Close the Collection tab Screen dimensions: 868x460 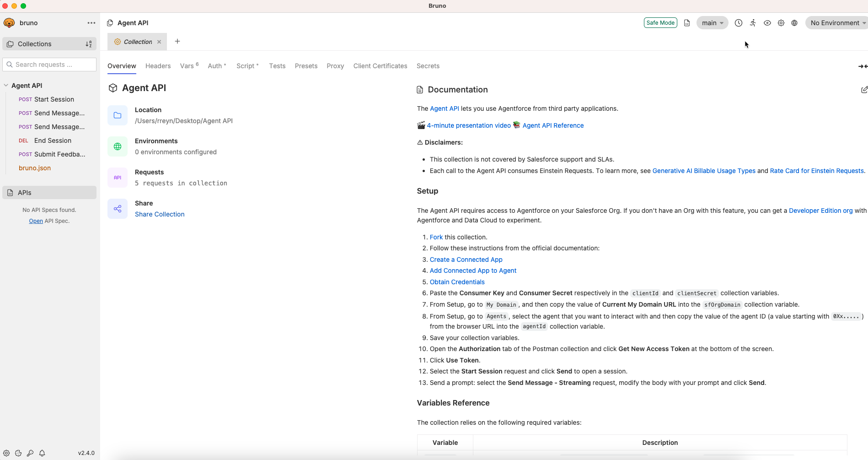coord(159,42)
